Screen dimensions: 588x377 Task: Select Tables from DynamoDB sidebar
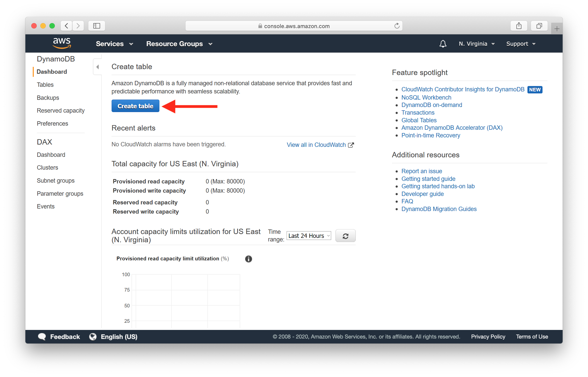click(x=46, y=84)
